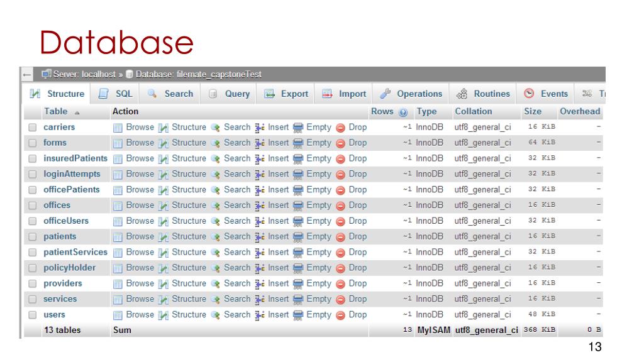Image resolution: width=644 pixels, height=362 pixels.
Task: Click the 64 KiB size for forms
Action: tap(541, 143)
